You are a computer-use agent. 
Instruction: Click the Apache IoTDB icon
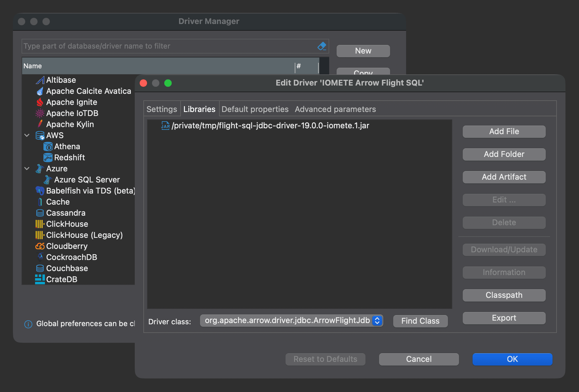point(40,113)
